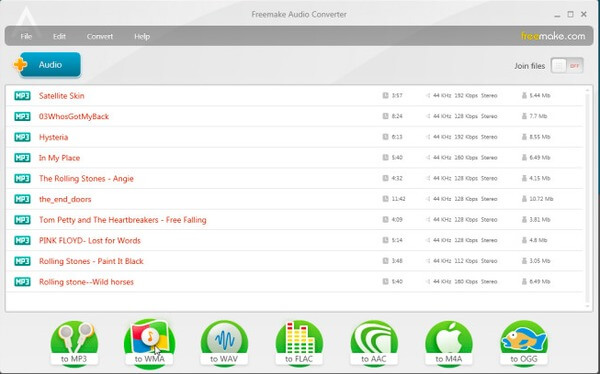Choose the to WMA conversion icon
The image size is (600, 374).
tap(150, 343)
